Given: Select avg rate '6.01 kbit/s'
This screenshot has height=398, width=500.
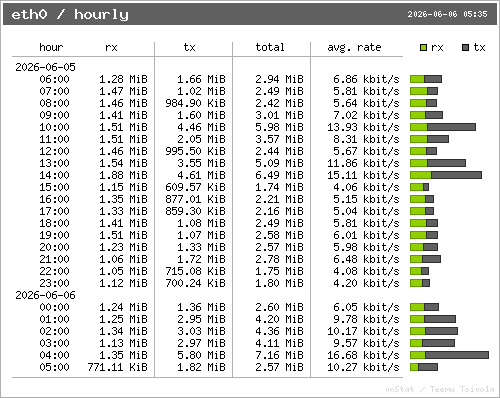Looking at the screenshot, I should pos(366,235).
